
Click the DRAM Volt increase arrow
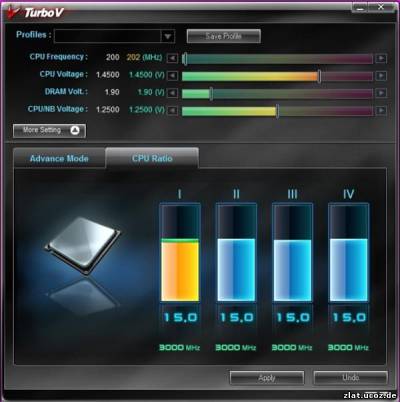pyautogui.click(x=381, y=93)
